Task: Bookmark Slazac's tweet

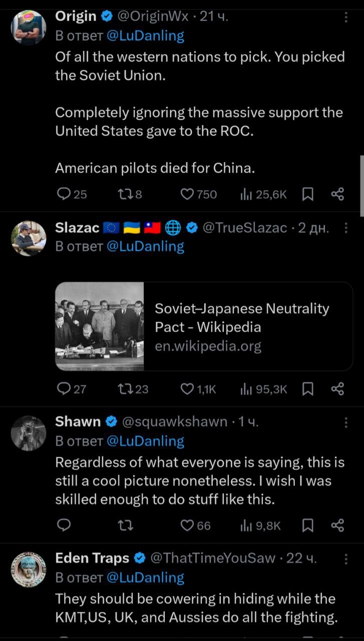Action: (308, 389)
